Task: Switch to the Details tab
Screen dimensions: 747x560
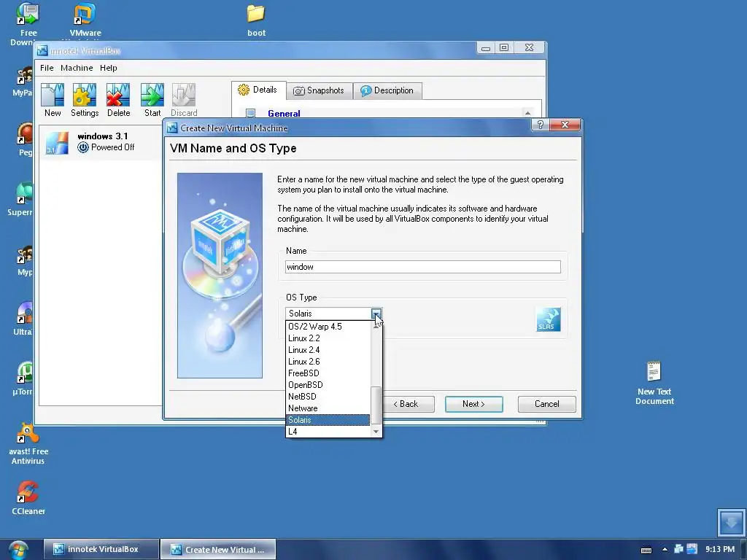Action: pos(259,90)
